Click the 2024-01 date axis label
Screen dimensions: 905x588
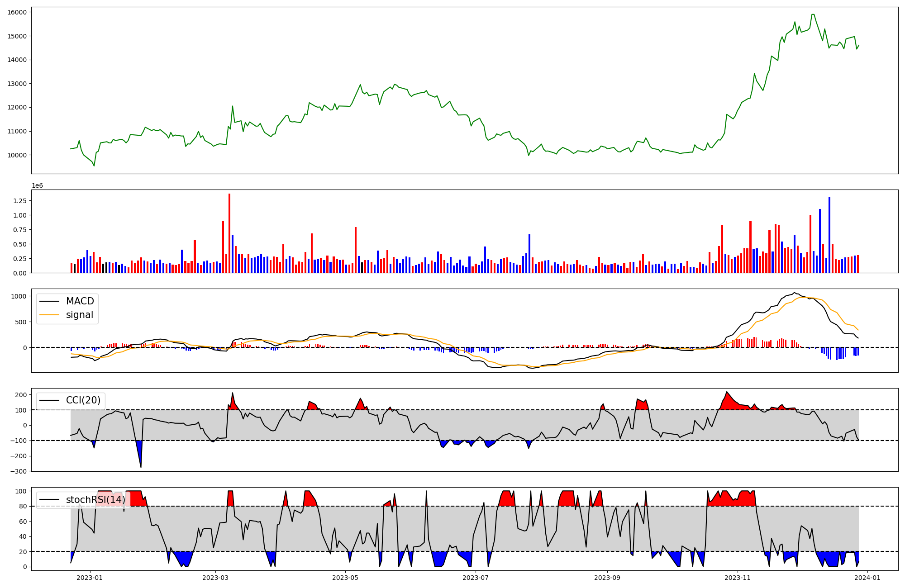[867, 578]
